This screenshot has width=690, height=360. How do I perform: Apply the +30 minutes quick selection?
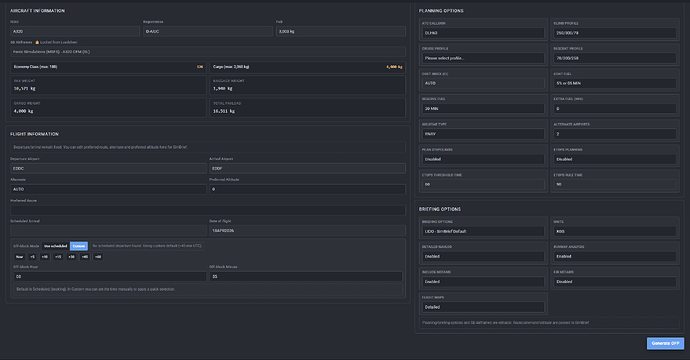[x=71, y=257]
